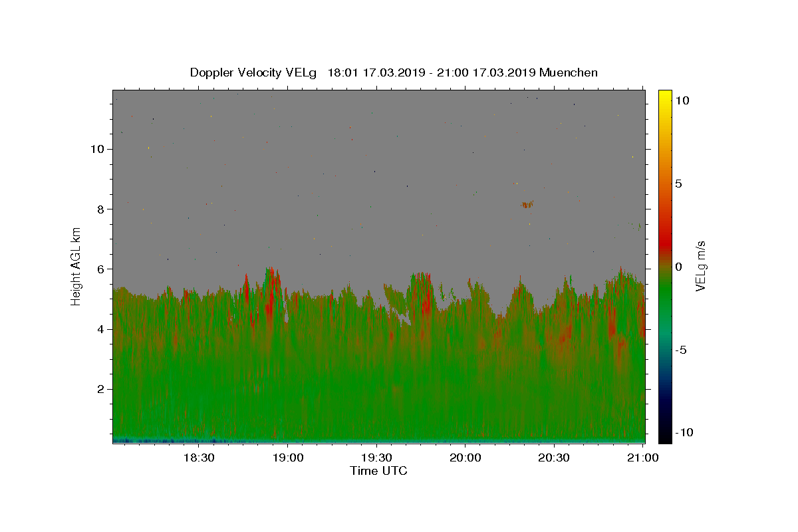Click the 18:30 time tick label
Image resolution: width=798 pixels, height=532 pixels.
[x=198, y=458]
